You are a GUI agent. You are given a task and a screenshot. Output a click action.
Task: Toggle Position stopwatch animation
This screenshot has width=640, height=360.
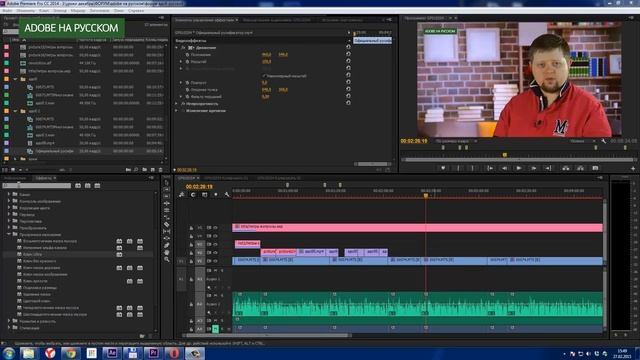(187, 55)
